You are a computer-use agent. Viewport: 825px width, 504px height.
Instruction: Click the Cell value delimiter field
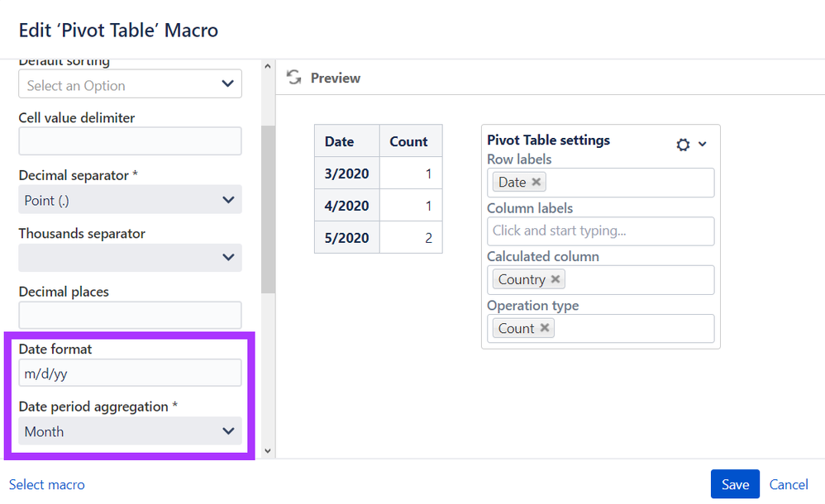click(x=130, y=141)
